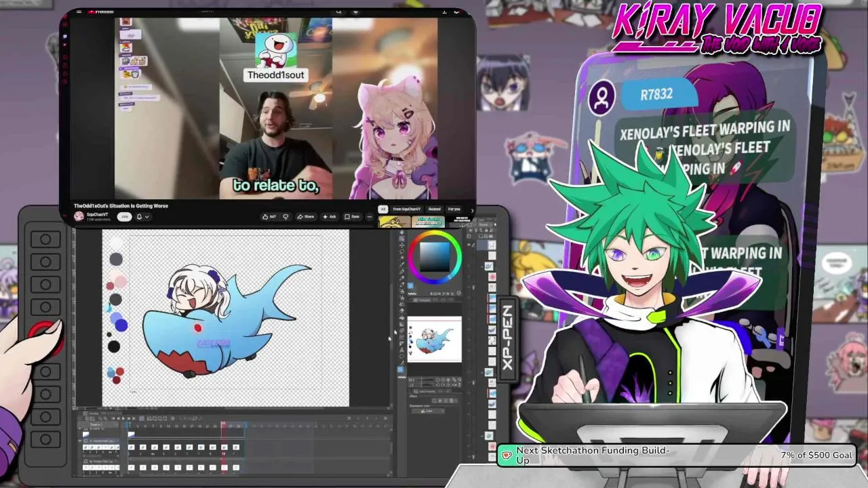
Task: Select the Selection area tool
Action: [x=401, y=251]
